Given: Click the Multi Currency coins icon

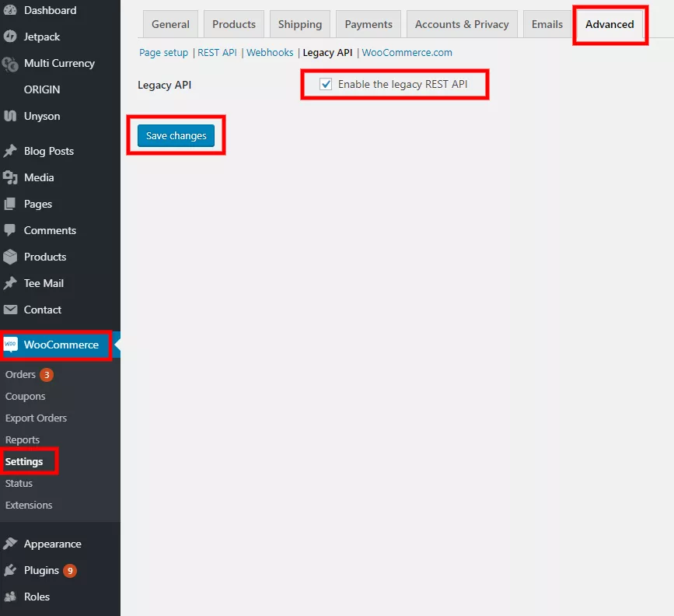Looking at the screenshot, I should coord(10,64).
